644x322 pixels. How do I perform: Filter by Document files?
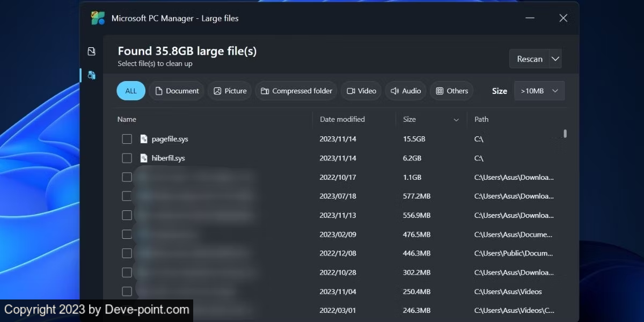177,91
